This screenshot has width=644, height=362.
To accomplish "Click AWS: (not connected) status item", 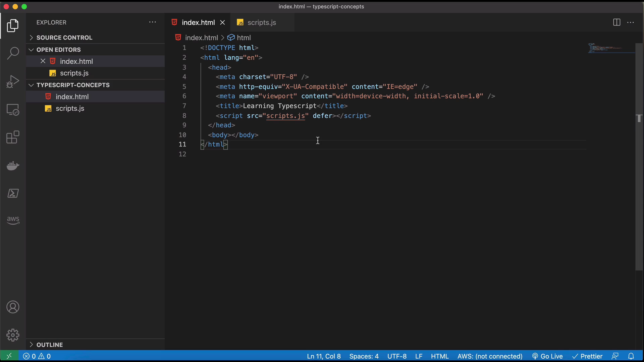I will [490, 356].
